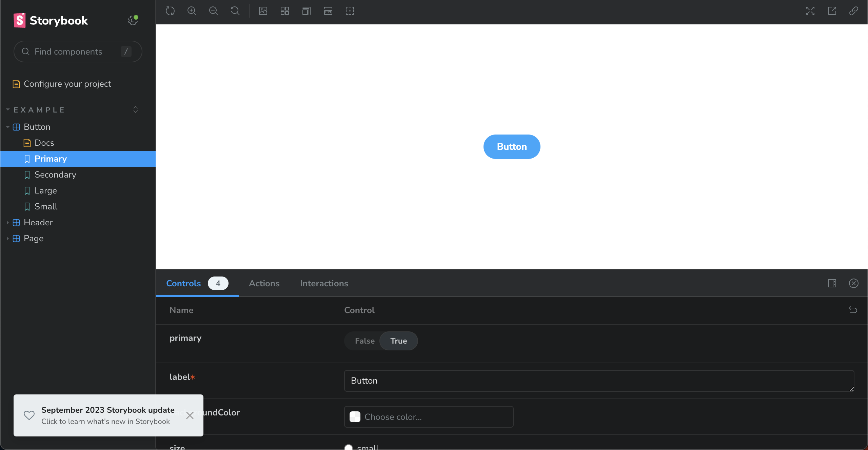The image size is (868, 450).
Task: Switch to the Interactions tab
Action: point(324,283)
